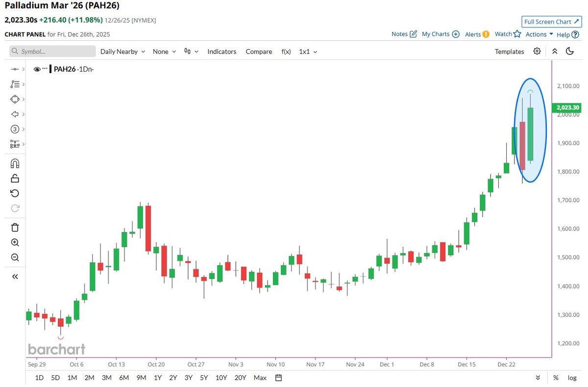Select the 1D time range
The image size is (588, 387).
(x=39, y=378)
